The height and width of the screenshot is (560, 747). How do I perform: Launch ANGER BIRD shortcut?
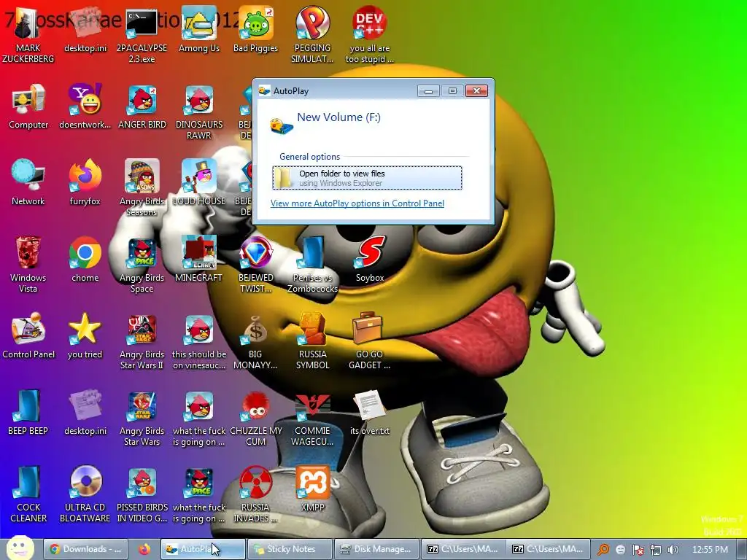point(142,106)
